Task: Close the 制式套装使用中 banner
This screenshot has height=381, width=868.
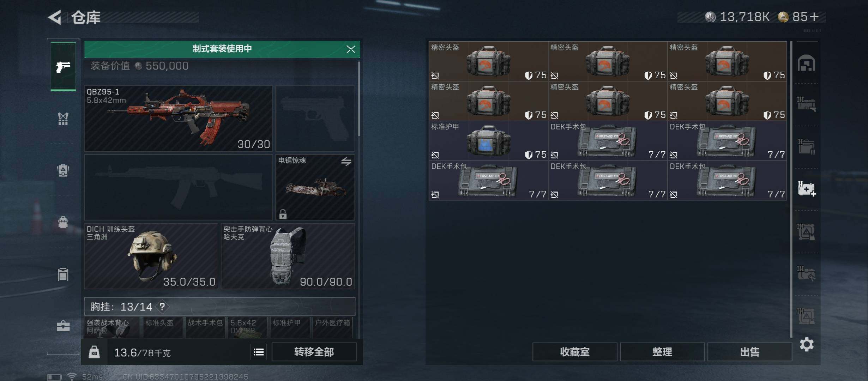Action: point(351,49)
